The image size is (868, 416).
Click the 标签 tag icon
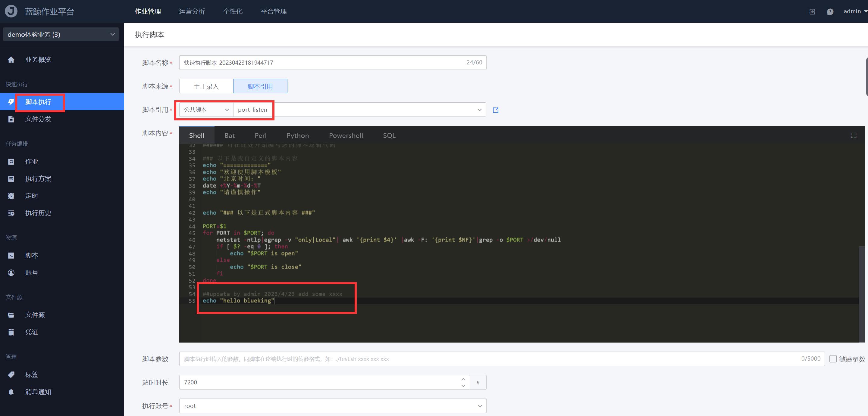[11, 374]
